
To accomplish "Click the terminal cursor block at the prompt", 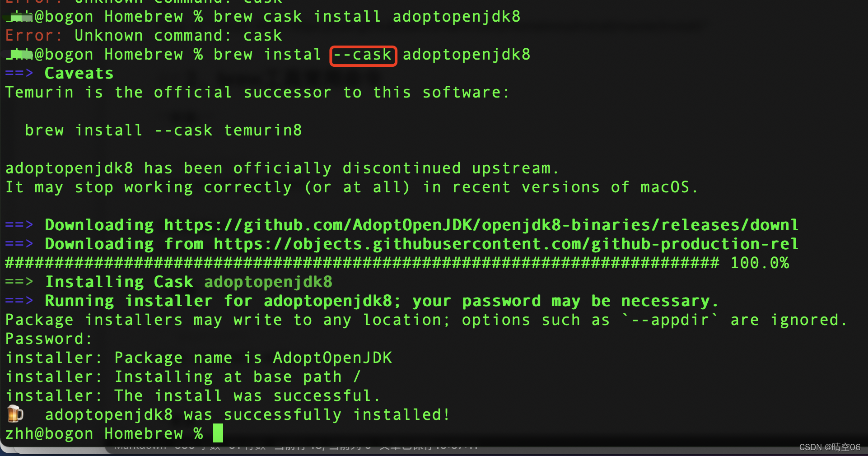I will pos(218,433).
